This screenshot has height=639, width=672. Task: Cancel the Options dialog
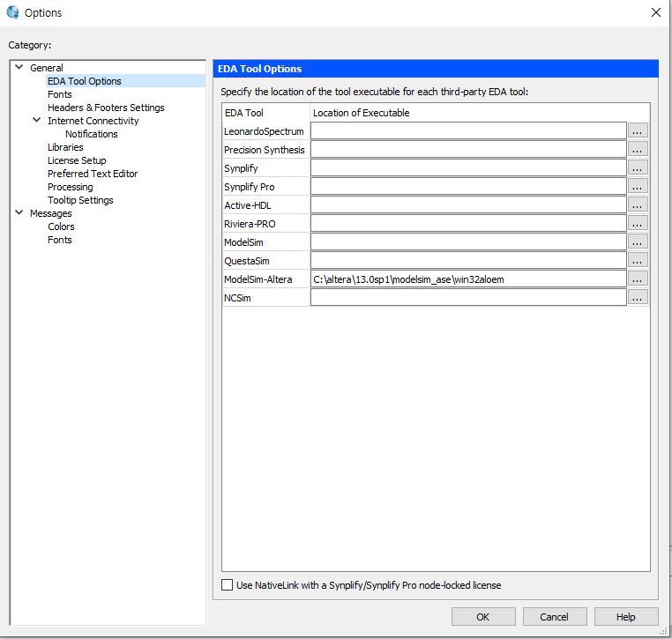(x=554, y=617)
